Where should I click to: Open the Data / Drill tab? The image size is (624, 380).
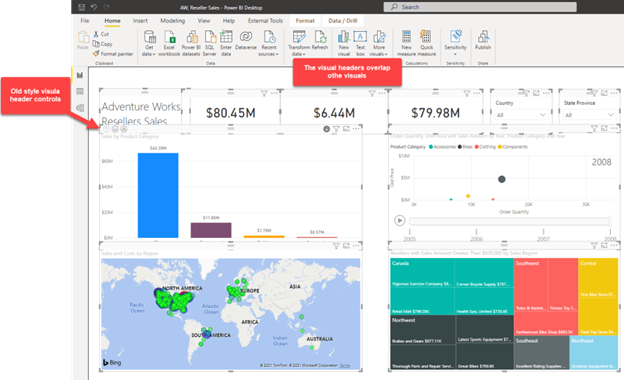[x=343, y=21]
